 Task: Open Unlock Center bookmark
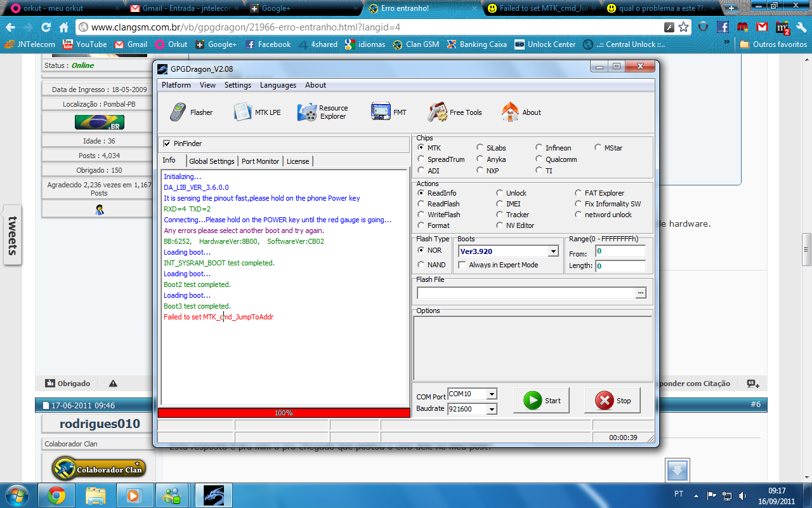point(546,44)
